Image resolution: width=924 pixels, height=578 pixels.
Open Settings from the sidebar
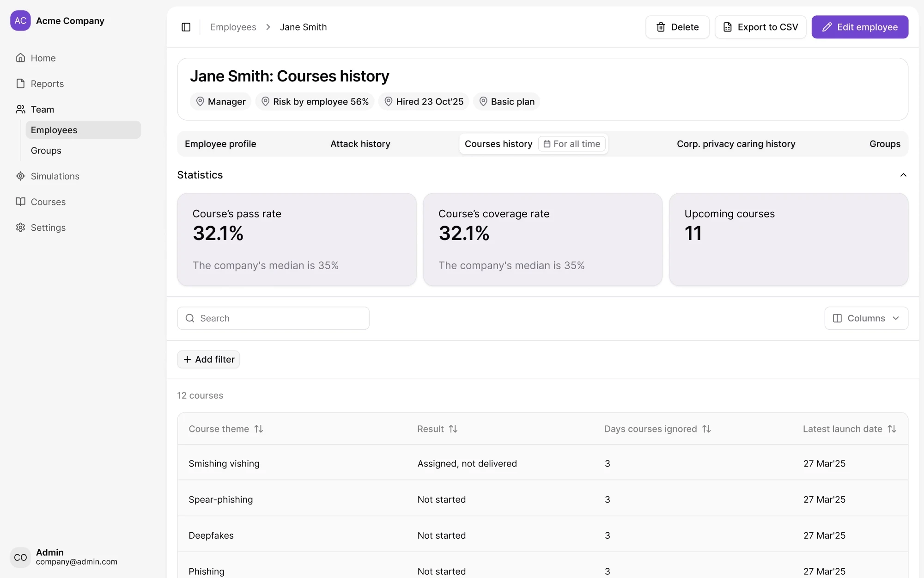click(48, 228)
